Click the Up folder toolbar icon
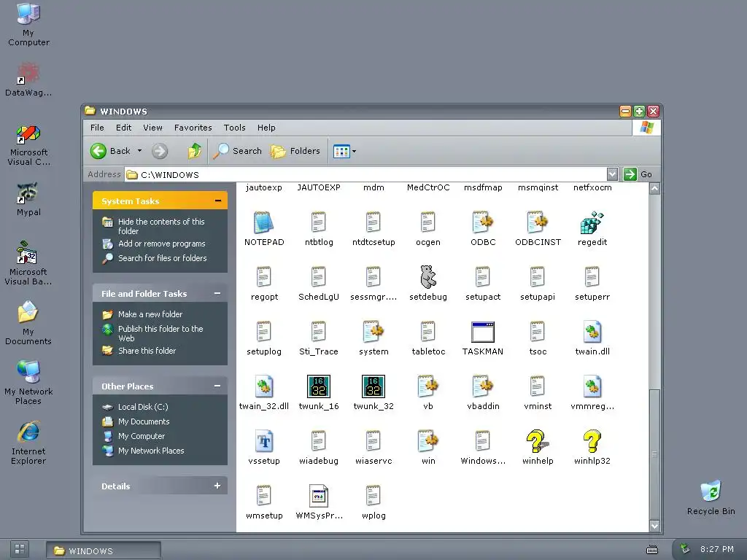747x560 pixels. pos(194,151)
